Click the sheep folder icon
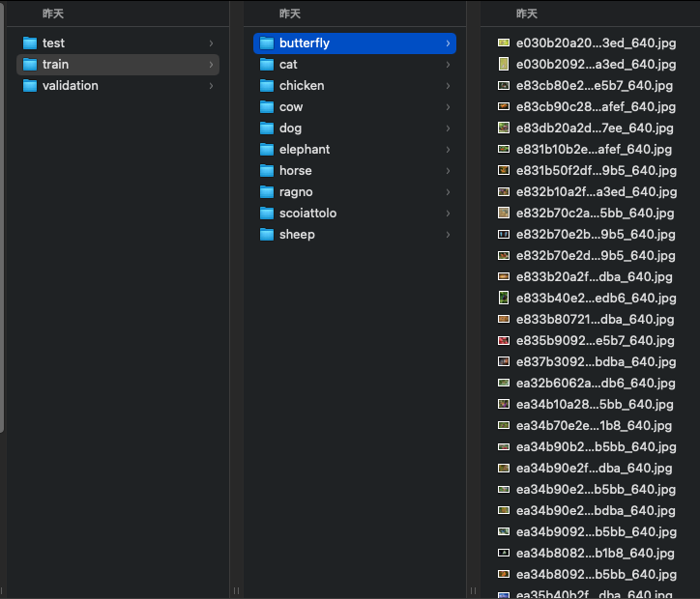The image size is (700, 599). pyautogui.click(x=267, y=235)
